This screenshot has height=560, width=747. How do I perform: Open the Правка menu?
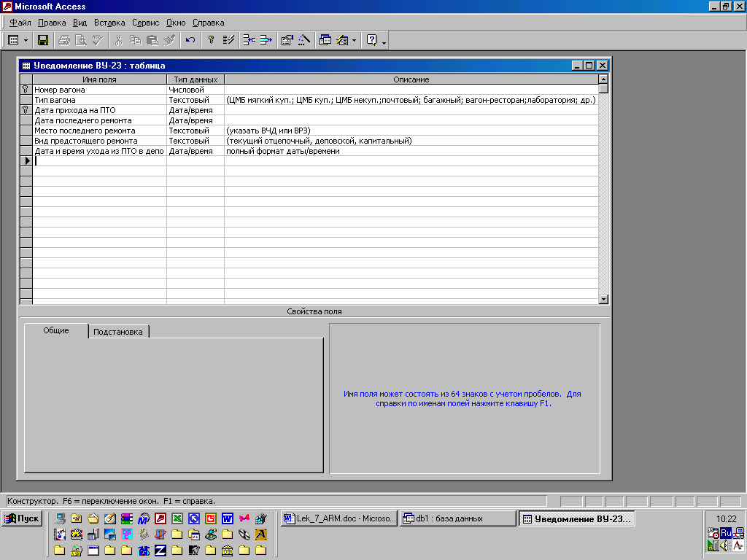tap(52, 23)
